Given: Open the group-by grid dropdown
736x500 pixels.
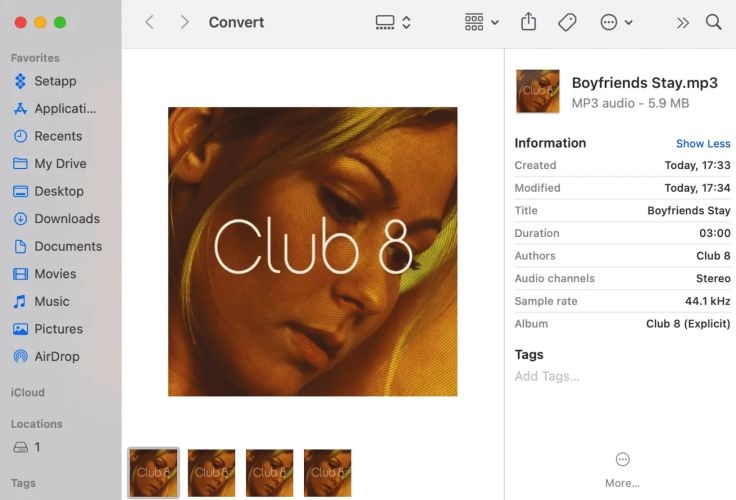Looking at the screenshot, I should point(482,22).
